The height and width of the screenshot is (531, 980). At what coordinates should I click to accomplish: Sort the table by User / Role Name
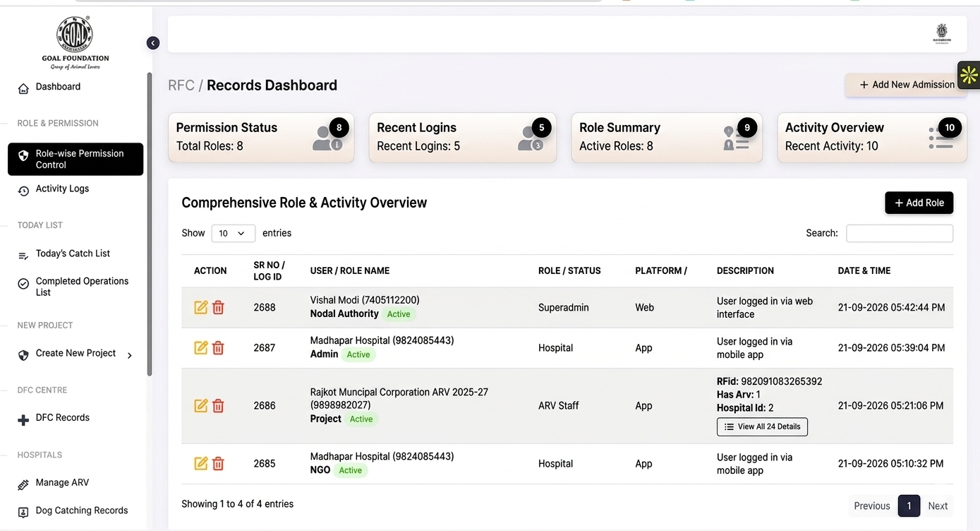[x=350, y=270]
